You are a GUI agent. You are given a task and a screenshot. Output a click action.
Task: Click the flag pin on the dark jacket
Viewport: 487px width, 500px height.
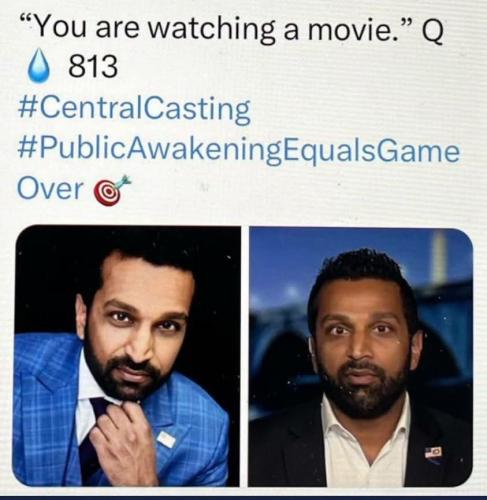[433, 453]
